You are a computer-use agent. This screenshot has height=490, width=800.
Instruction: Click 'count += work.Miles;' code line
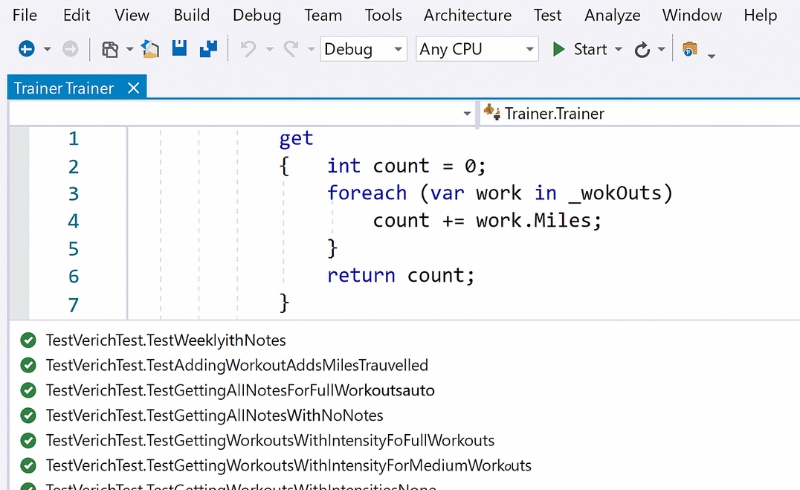[x=487, y=220]
